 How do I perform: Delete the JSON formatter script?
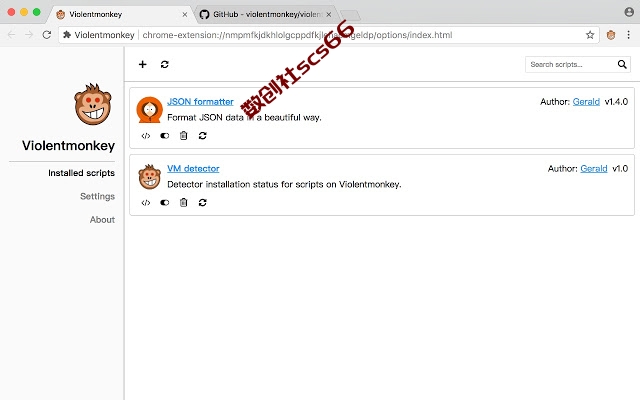184,136
